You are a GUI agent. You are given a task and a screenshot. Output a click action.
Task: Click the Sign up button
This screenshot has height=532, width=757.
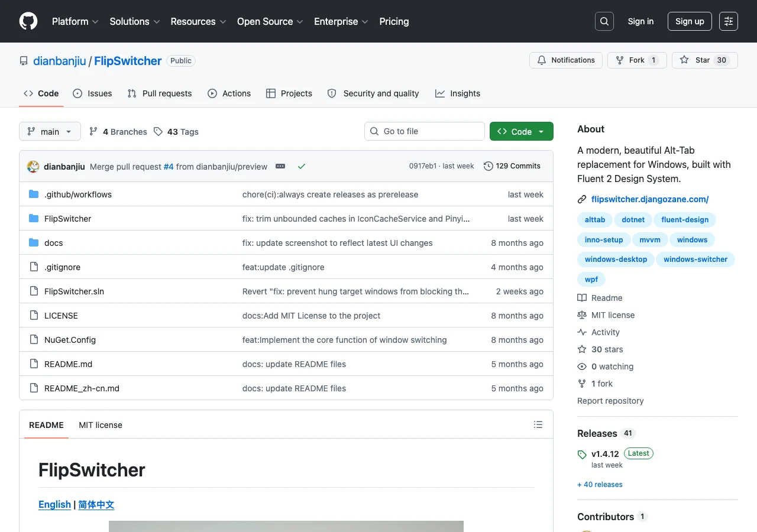point(690,21)
